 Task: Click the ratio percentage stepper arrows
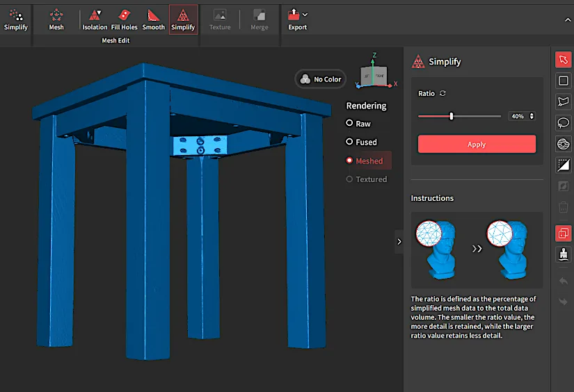pos(532,116)
